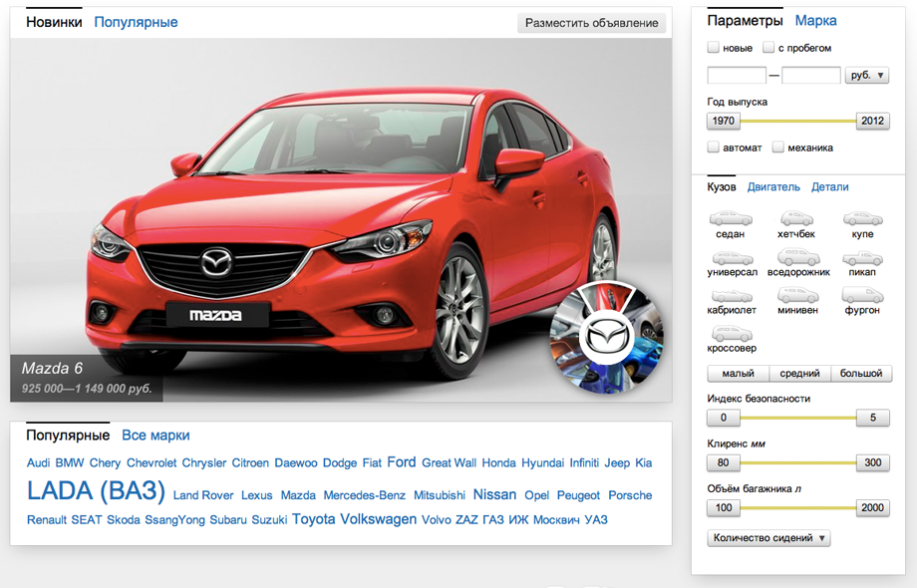Click the Клиренс 80 slider handle

pyautogui.click(x=724, y=462)
